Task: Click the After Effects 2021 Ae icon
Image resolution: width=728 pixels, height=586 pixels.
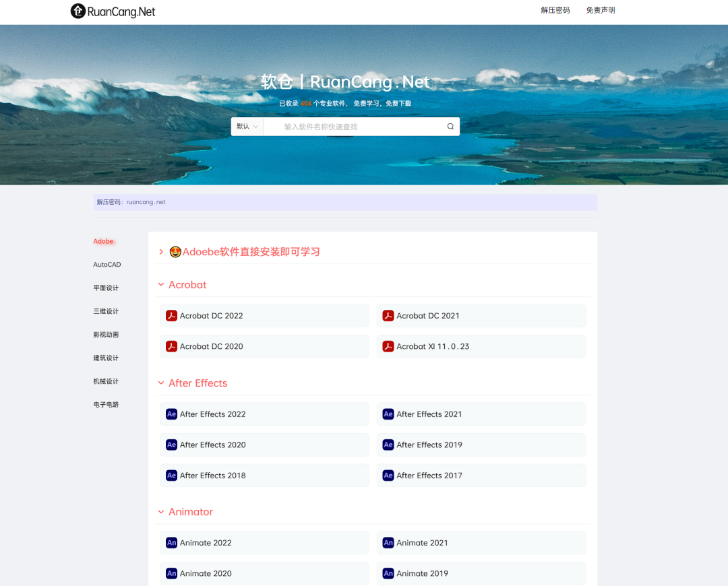Action: 388,414
